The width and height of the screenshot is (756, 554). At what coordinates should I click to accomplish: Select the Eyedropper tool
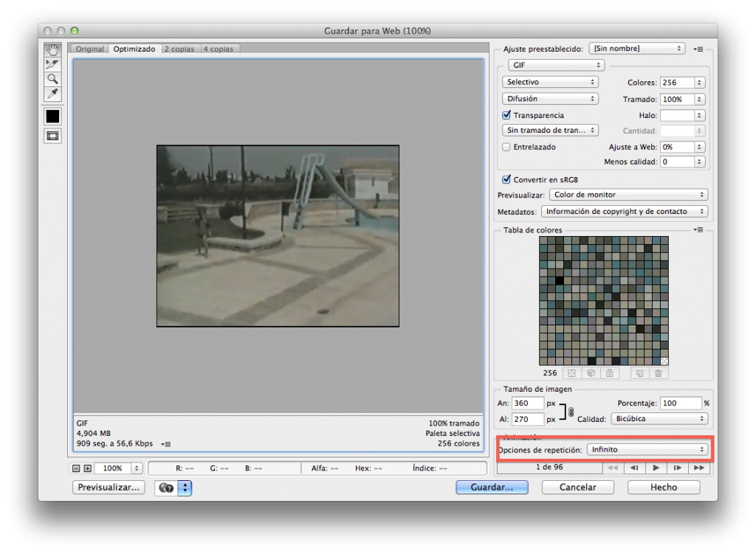tap(52, 94)
